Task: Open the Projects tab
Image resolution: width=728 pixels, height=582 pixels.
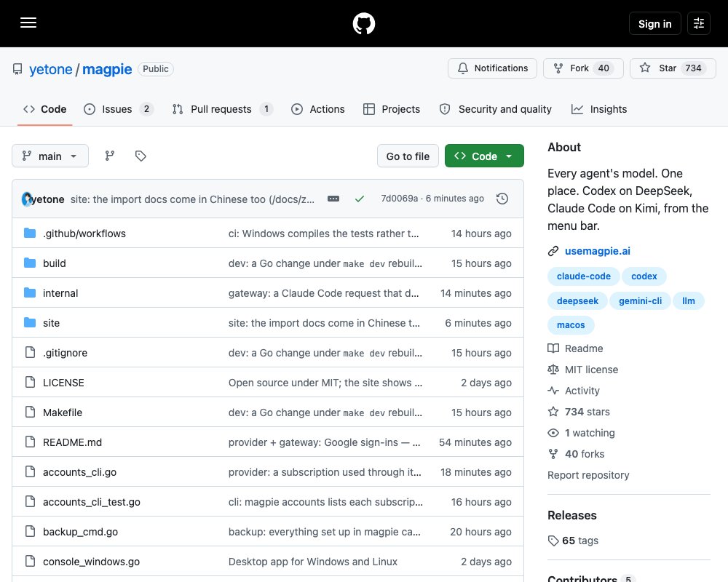Action: 392,109
